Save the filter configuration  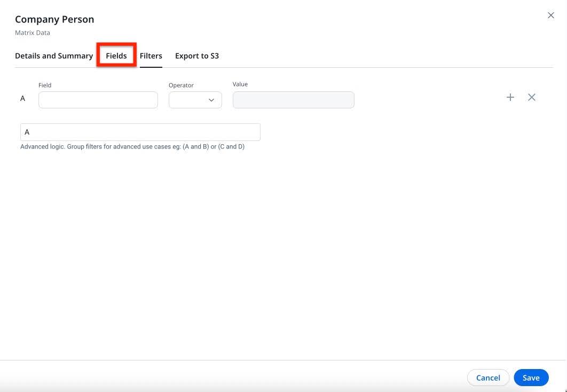[x=531, y=378]
